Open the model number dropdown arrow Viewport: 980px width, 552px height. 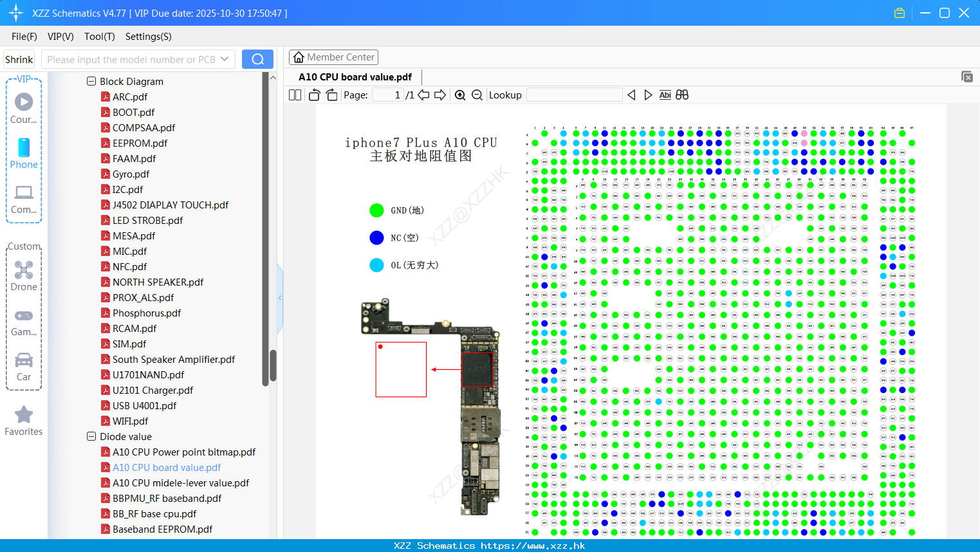(225, 59)
